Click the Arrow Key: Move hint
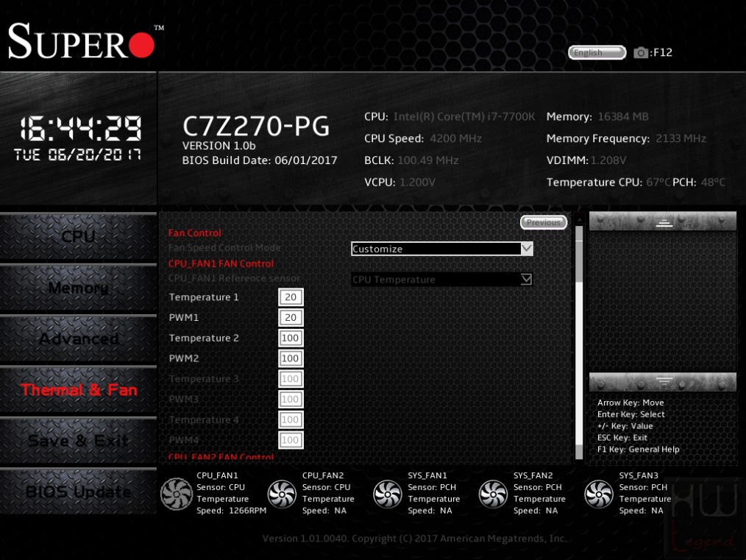Viewport: 746px width, 560px height. click(630, 403)
